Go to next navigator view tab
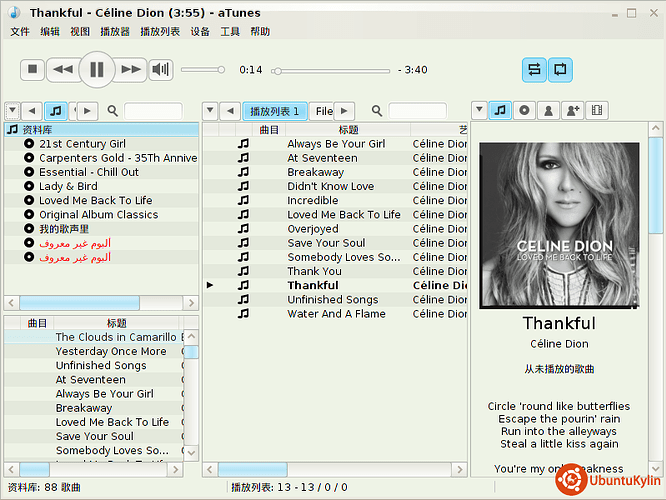 (87, 111)
